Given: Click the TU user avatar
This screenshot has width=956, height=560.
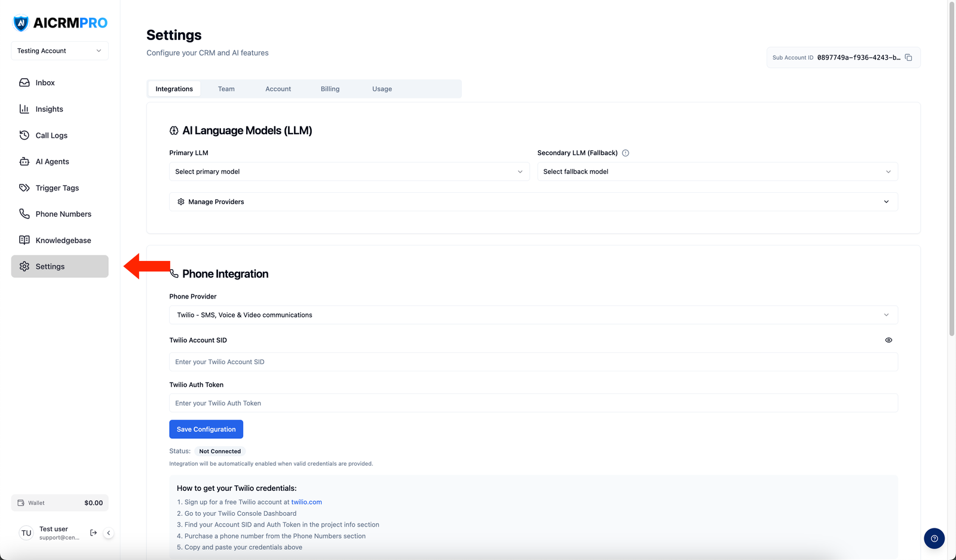Looking at the screenshot, I should (26, 533).
